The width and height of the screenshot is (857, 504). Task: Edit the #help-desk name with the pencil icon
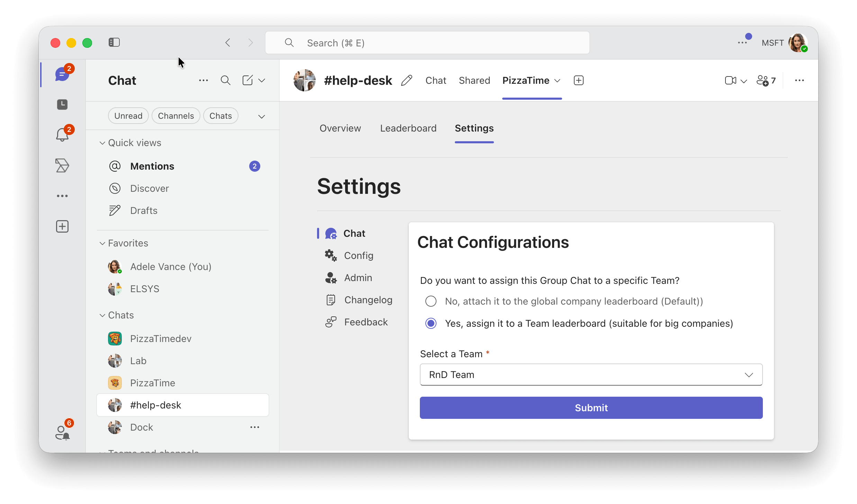point(407,80)
